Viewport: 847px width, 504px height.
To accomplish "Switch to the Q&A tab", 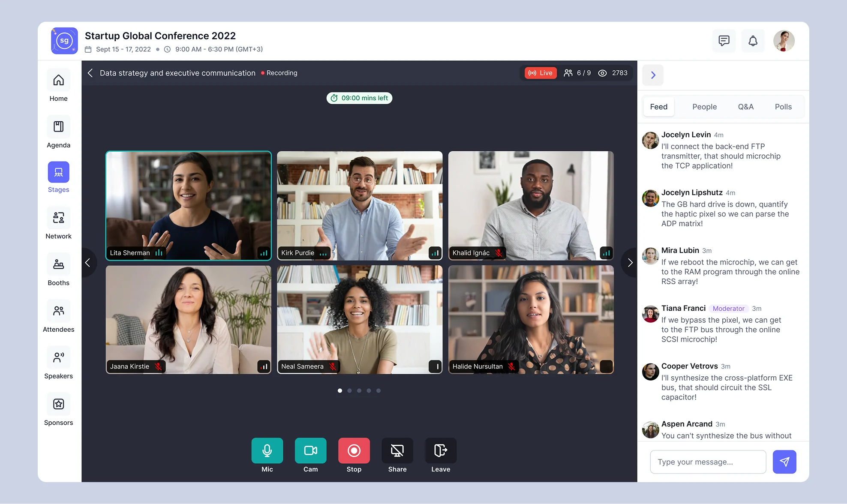I will 745,107.
